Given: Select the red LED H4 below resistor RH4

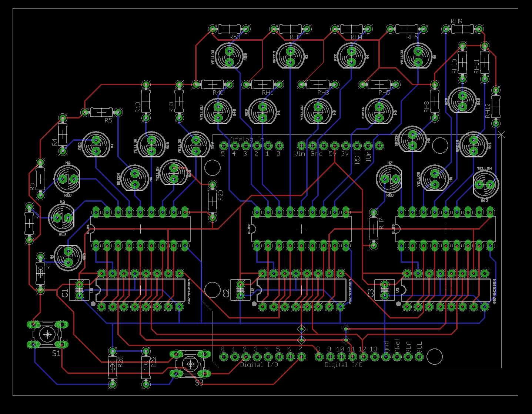Looking at the screenshot, I should click(x=351, y=56).
